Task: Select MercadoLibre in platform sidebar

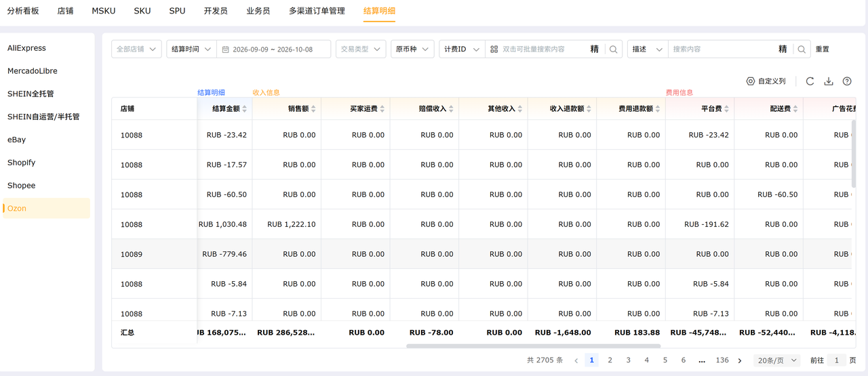Action: [x=46, y=71]
